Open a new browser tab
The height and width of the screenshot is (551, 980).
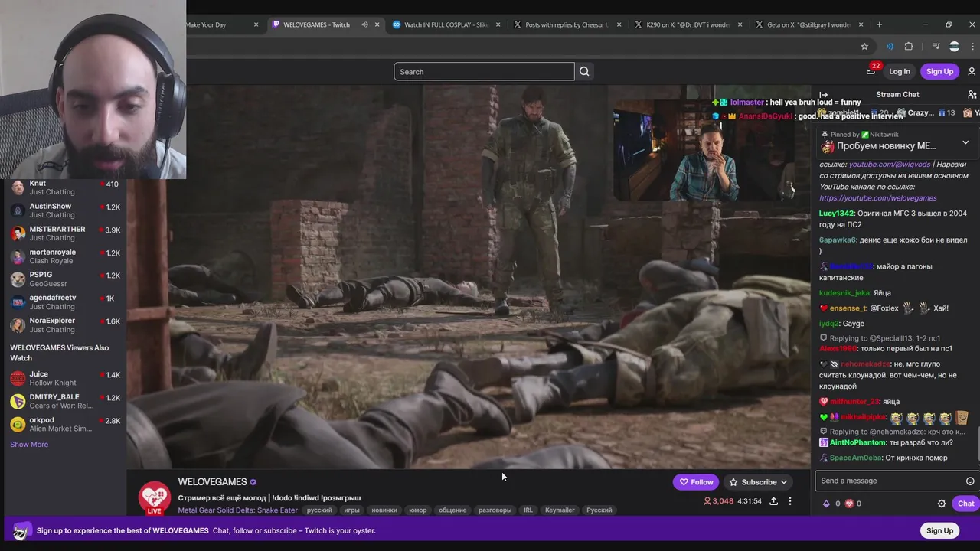coord(879,24)
